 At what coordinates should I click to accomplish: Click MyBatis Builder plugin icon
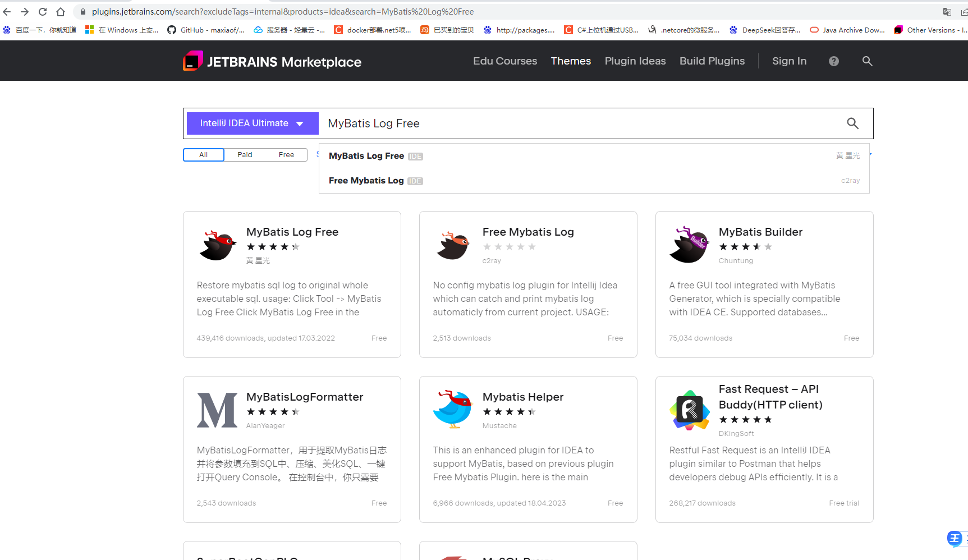[690, 245]
